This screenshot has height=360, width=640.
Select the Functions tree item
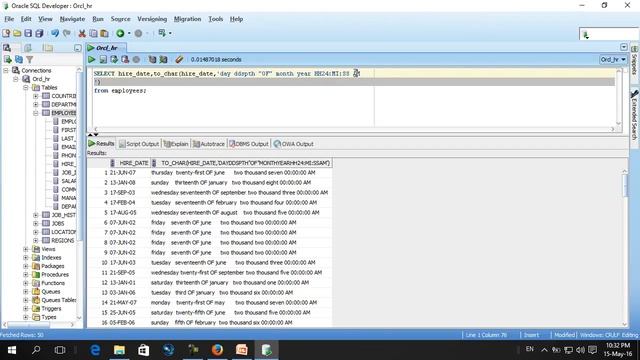53,283
